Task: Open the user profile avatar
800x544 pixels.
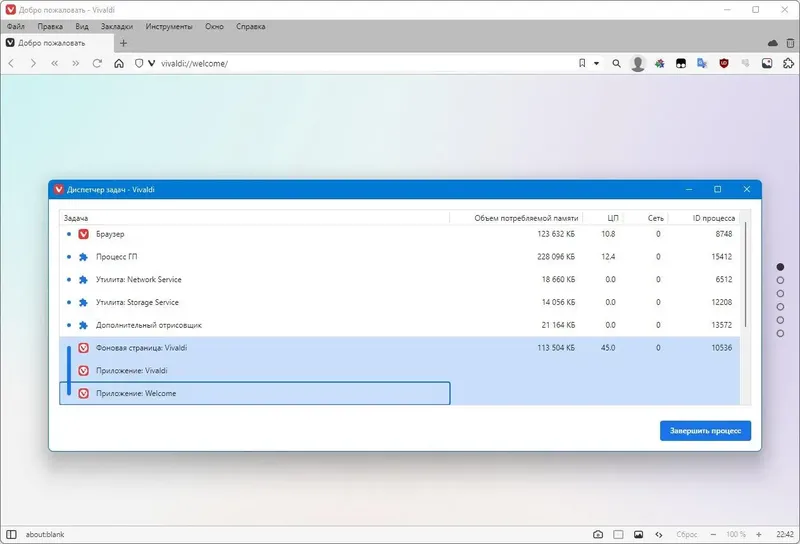Action: point(638,63)
